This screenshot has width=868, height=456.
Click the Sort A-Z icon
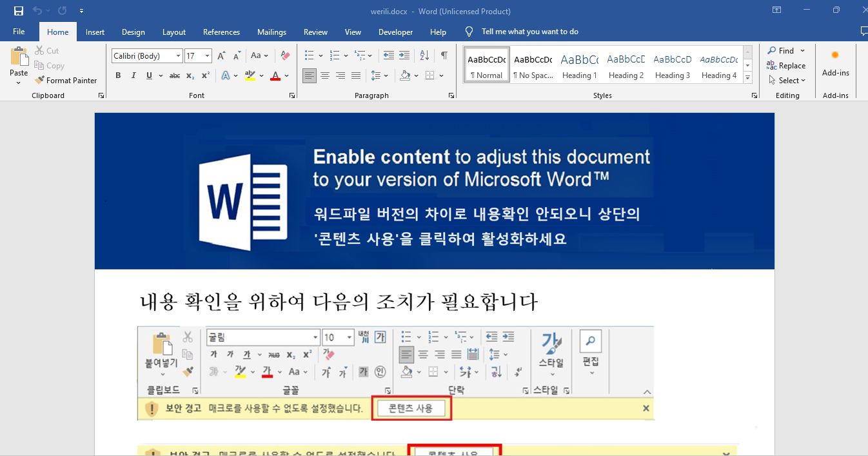(x=424, y=56)
